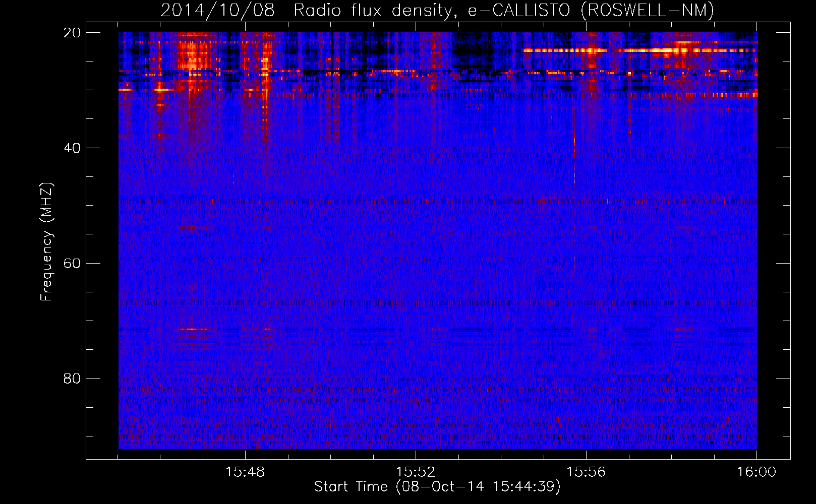
Task: Click the 15:48 time tick label
Action: click(x=245, y=472)
